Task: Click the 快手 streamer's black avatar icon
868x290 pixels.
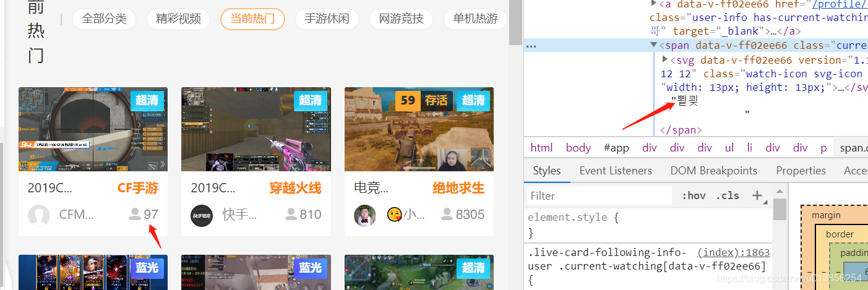Action: (x=202, y=215)
